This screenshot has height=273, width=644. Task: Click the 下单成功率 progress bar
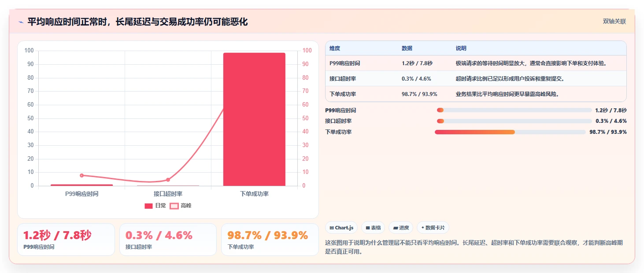pos(510,132)
